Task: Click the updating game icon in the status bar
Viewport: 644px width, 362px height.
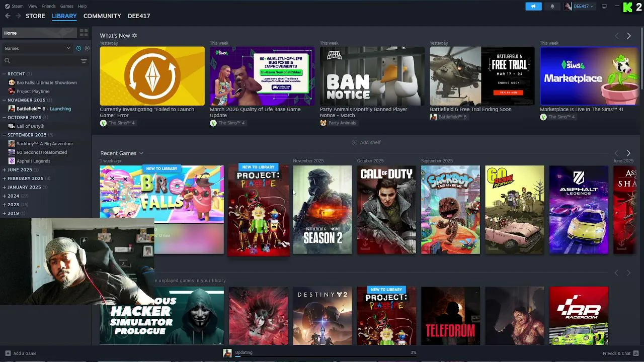Action: click(227, 353)
